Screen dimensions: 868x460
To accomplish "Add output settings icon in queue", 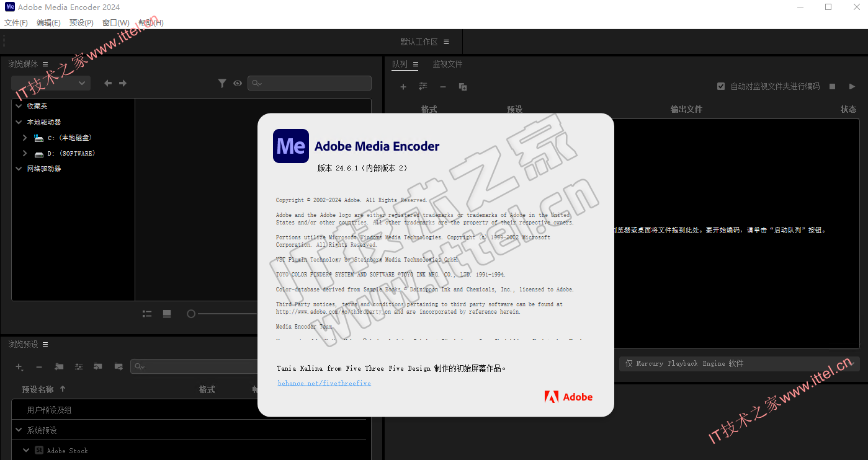I will [x=423, y=87].
